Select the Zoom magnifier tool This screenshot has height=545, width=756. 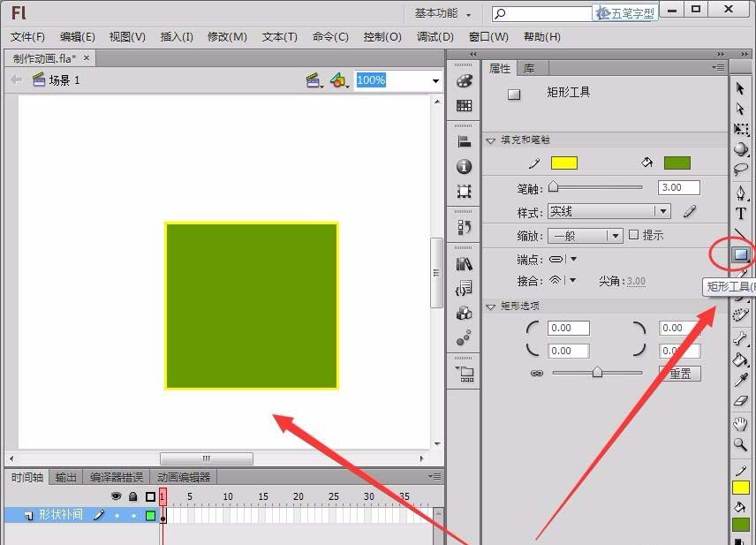pyautogui.click(x=740, y=444)
